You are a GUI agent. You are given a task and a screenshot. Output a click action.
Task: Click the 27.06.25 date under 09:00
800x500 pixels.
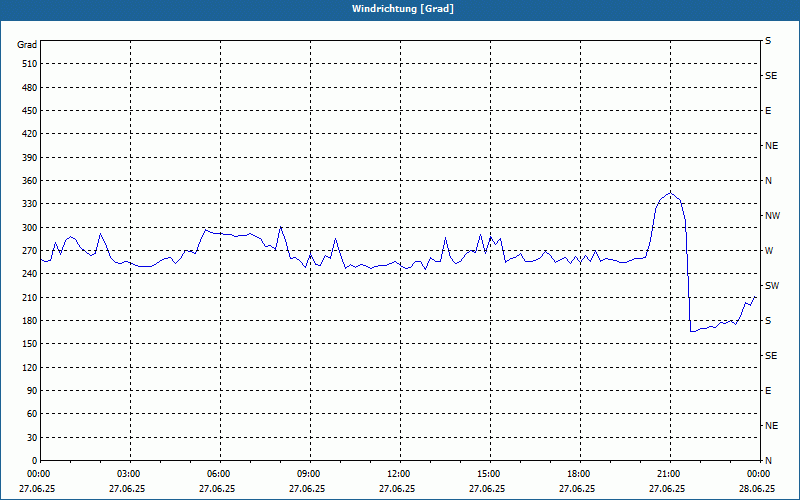click(x=307, y=489)
